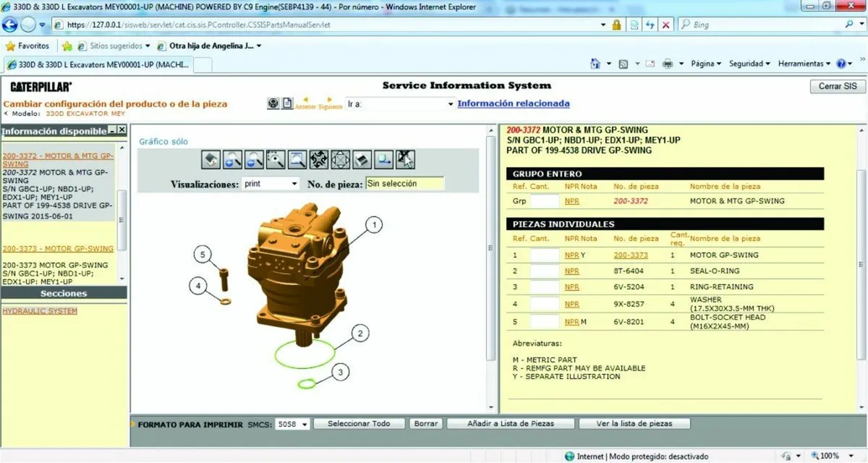Open Sitios sugeridos favorites link
Image resolution: width=868 pixels, height=463 pixels.
[x=114, y=46]
